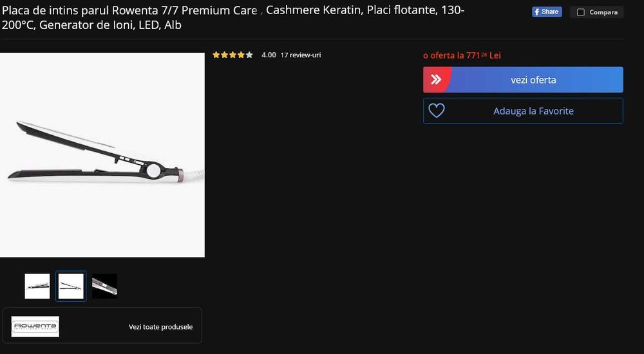
Task: Click the Rowenta brand logo
Action: (35, 326)
